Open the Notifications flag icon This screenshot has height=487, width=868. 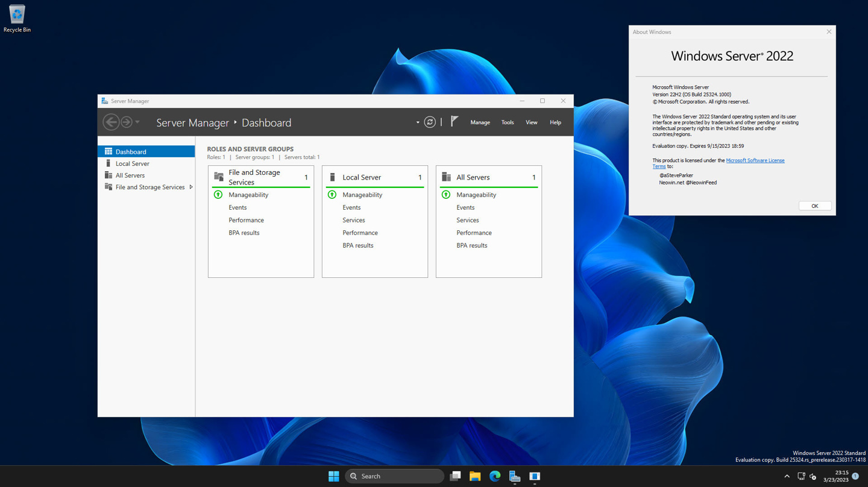tap(454, 122)
